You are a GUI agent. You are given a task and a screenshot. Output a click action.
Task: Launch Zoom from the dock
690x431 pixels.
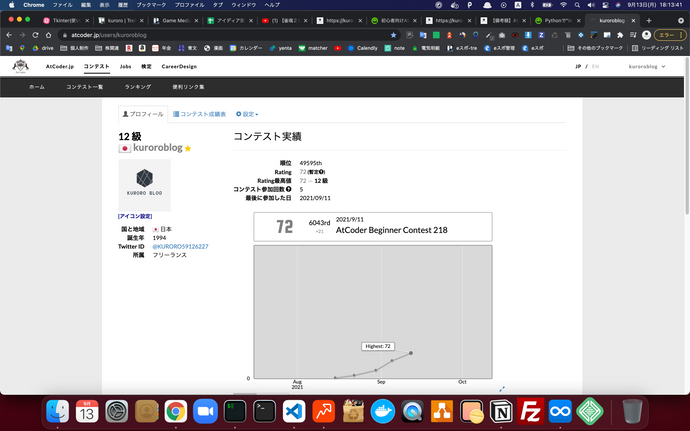pos(205,411)
